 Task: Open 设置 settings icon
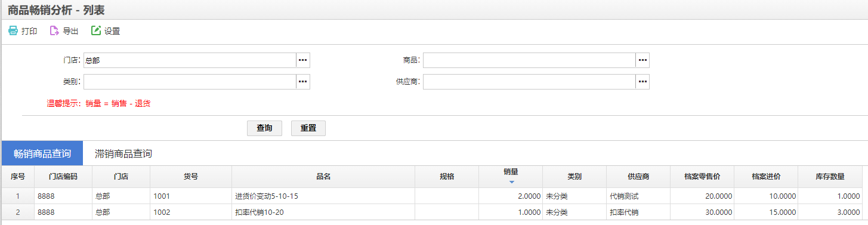click(x=96, y=30)
